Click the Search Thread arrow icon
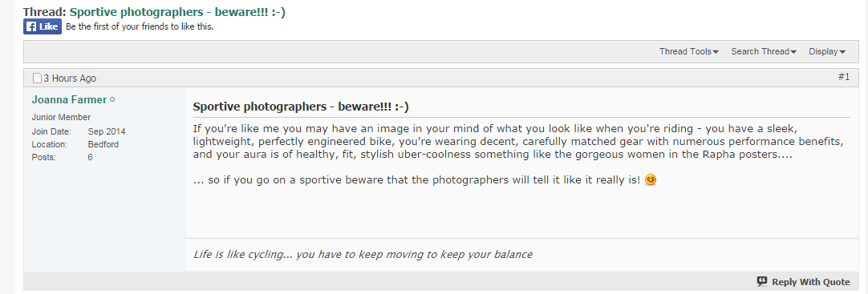This screenshot has height=294, width=868. tap(793, 52)
